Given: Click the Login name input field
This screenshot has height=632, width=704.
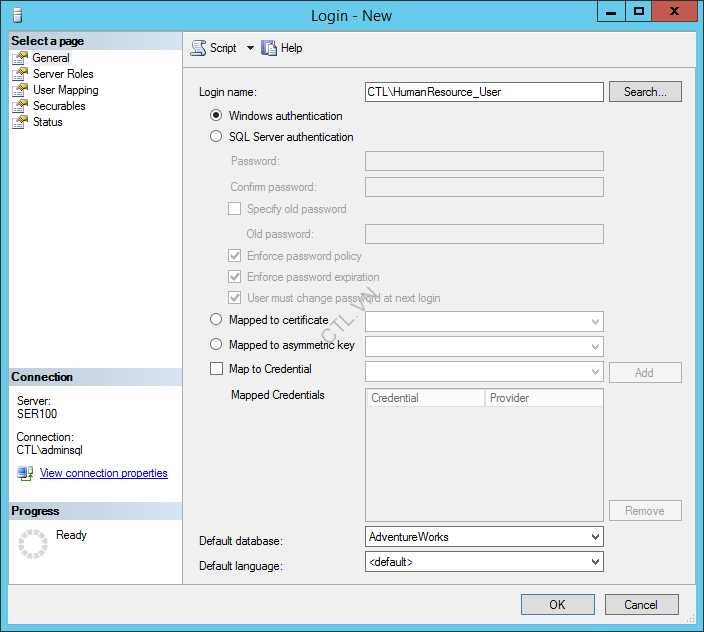Looking at the screenshot, I should point(484,92).
